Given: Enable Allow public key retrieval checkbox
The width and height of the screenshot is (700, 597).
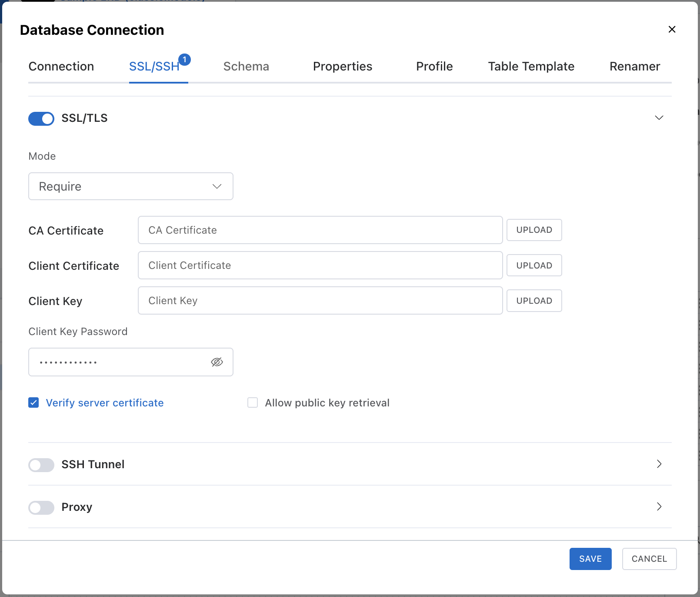Looking at the screenshot, I should click(253, 402).
